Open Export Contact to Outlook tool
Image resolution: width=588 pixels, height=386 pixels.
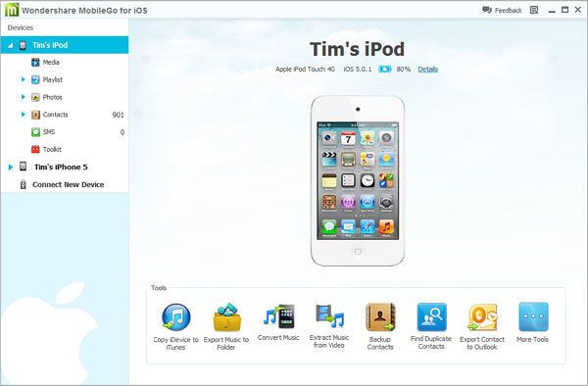click(x=482, y=327)
